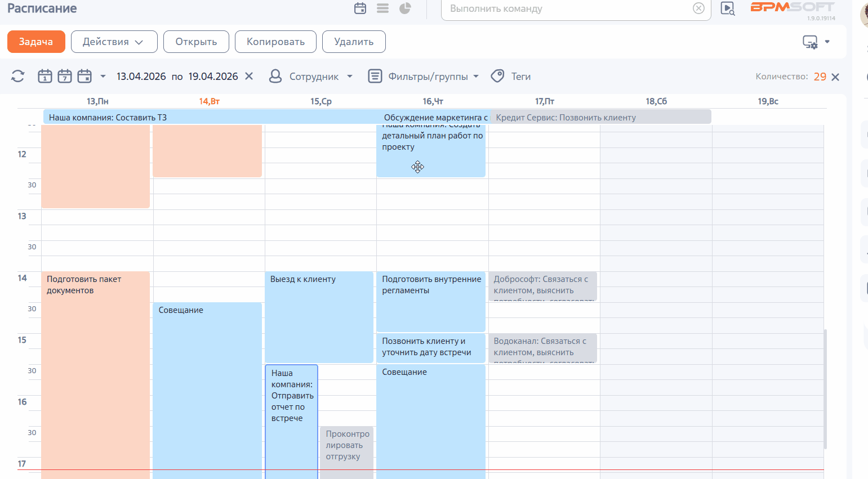The width and height of the screenshot is (868, 479).
Task: Click the Удалить button
Action: pyautogui.click(x=354, y=42)
